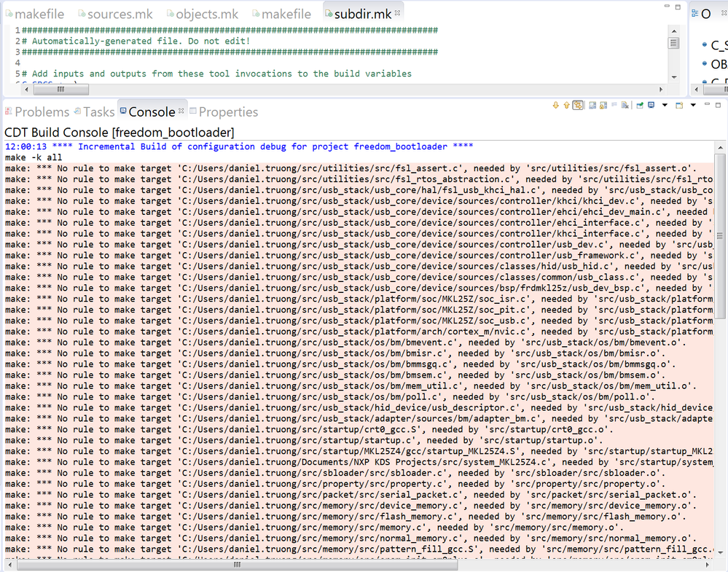Click console horizontal scroll left arrow

[9, 565]
